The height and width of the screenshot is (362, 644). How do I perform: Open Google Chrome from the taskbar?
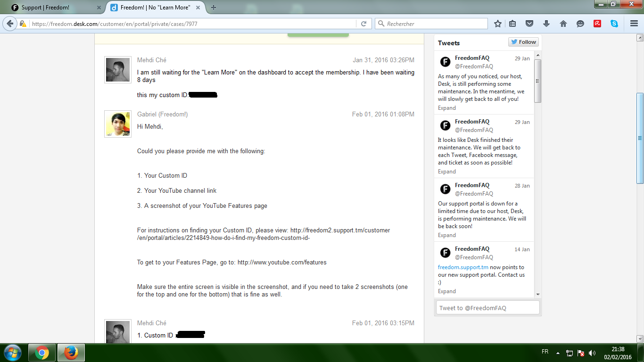[41, 353]
